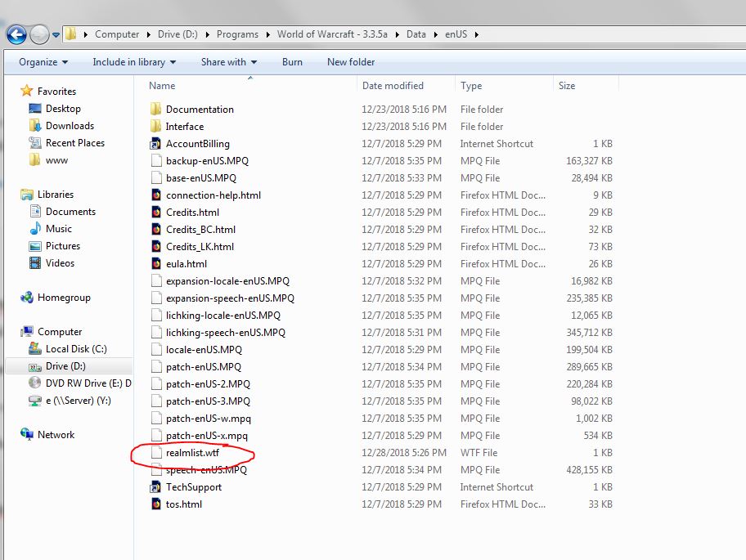Image resolution: width=746 pixels, height=560 pixels.
Task: Select lichking-speech-enUS.MPQ file
Action: pos(226,332)
